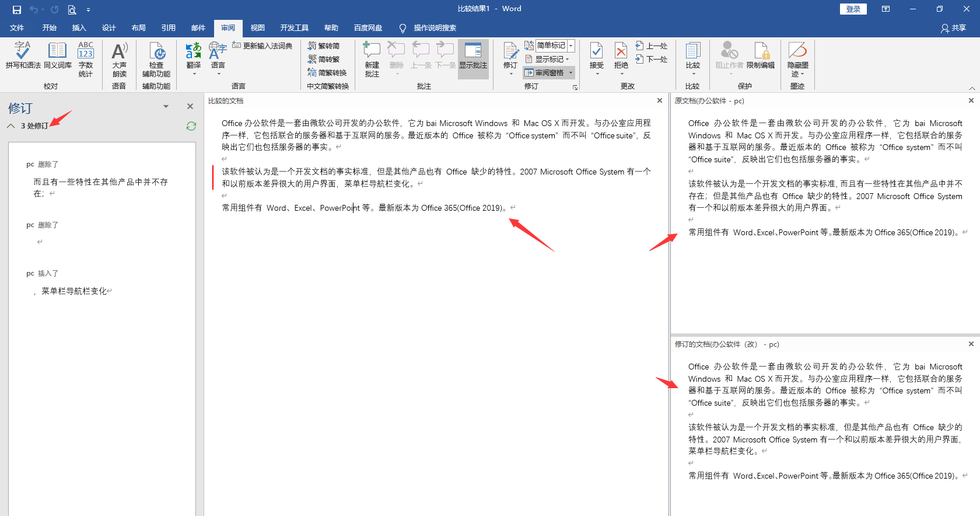Screen dimensions: 980x516
Task: Open the Language (语言) options
Action: pos(218,58)
